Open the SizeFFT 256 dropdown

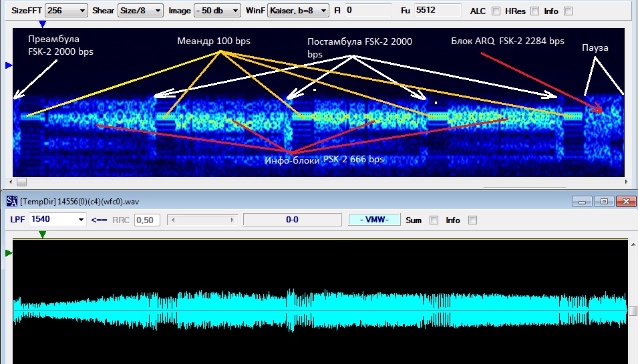tap(66, 11)
